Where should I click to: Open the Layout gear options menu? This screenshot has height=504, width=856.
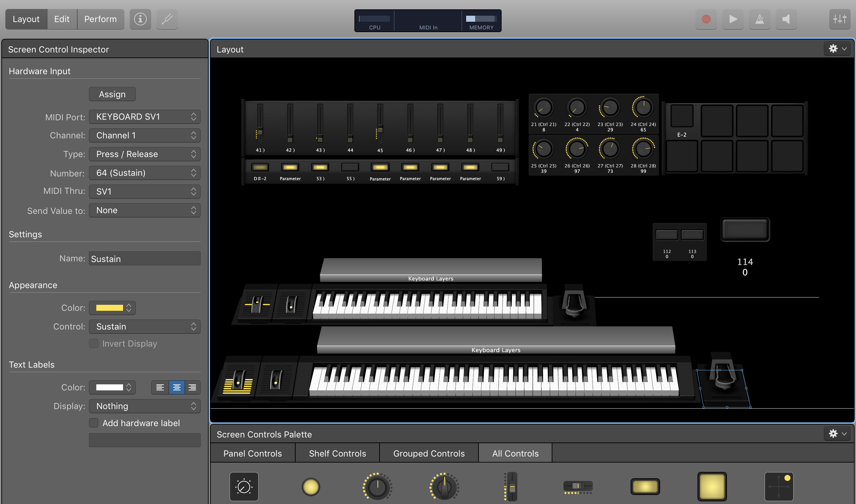click(x=837, y=49)
